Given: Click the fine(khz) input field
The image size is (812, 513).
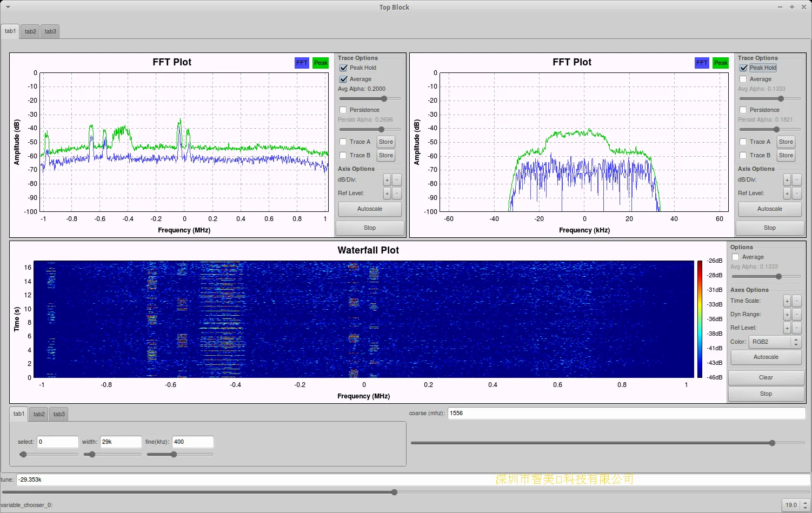Looking at the screenshot, I should click(x=192, y=442).
